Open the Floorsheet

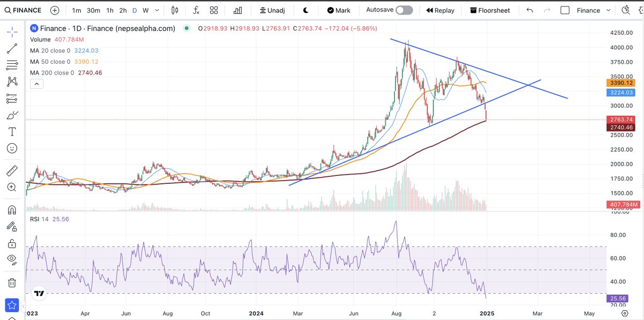(489, 10)
